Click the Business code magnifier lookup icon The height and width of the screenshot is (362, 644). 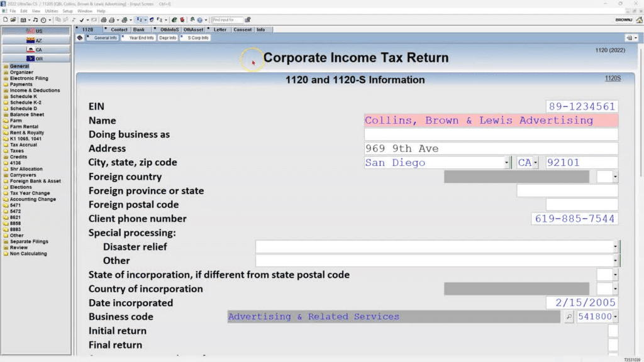[x=569, y=317]
